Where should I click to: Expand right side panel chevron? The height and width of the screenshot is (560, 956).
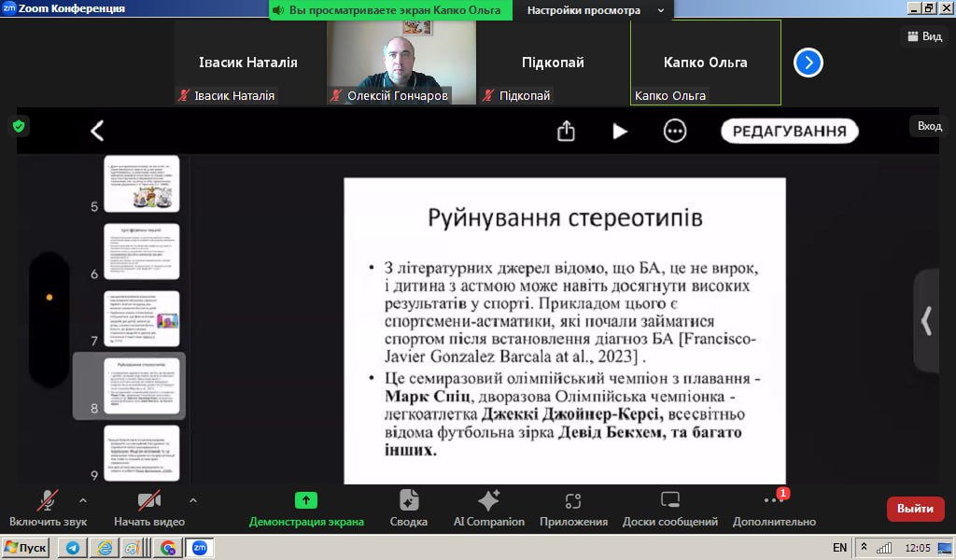click(x=926, y=320)
